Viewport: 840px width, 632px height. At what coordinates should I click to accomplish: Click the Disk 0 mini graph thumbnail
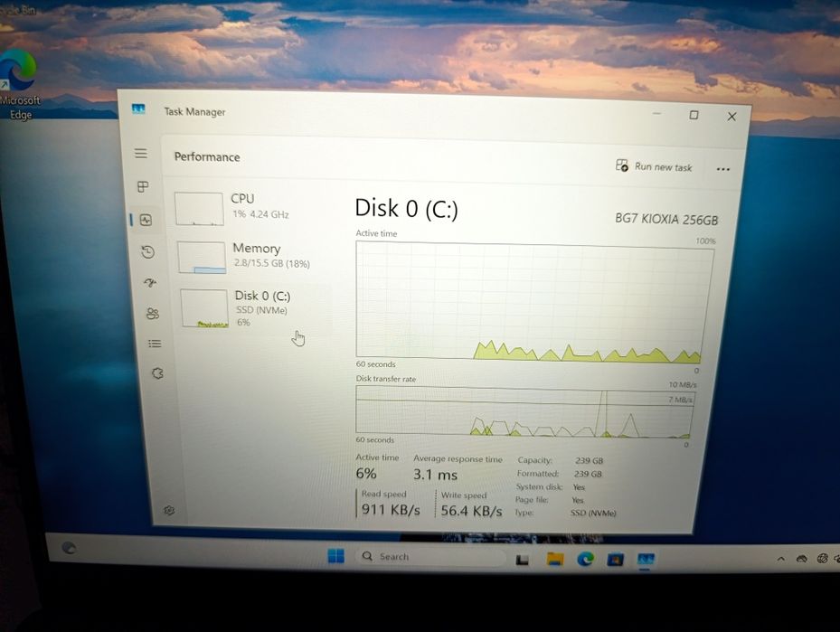pos(204,308)
